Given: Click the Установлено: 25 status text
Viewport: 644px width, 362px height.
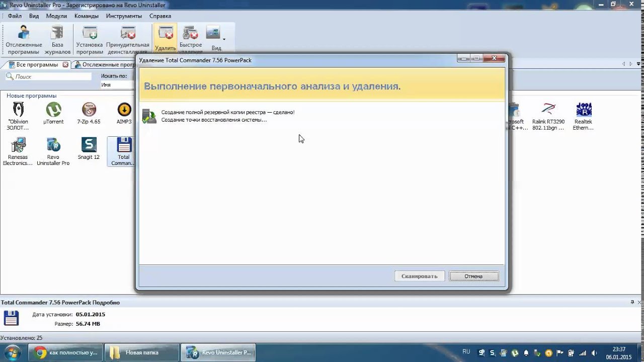Looking at the screenshot, I should [22, 338].
